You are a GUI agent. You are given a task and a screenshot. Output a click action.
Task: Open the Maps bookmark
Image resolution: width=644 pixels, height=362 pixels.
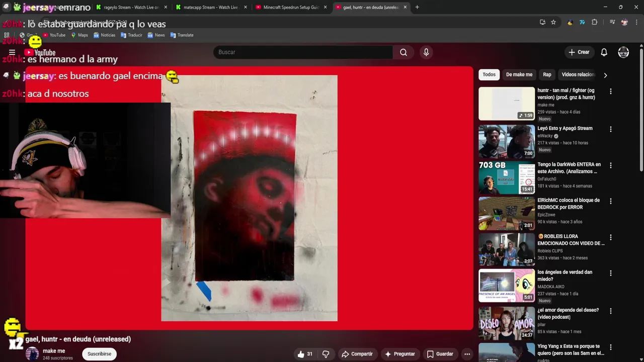pos(79,35)
